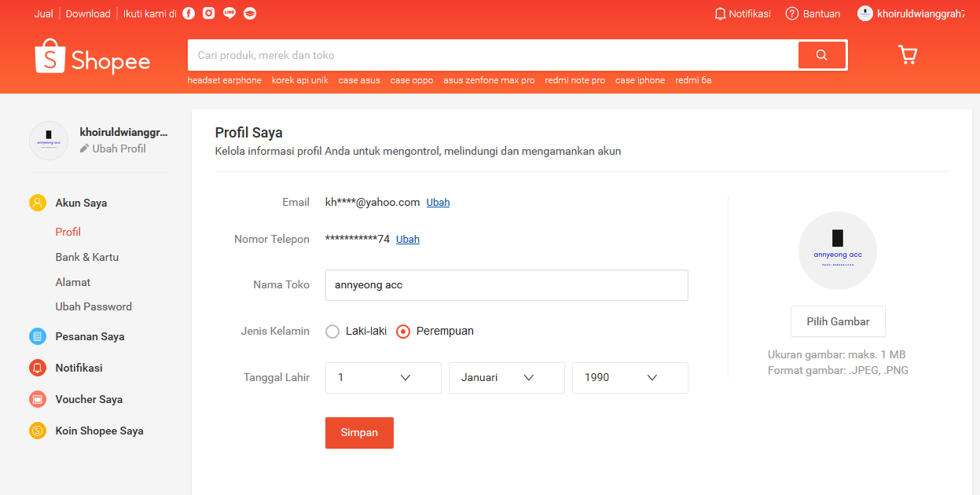The image size is (980, 495).
Task: Click the Simpan button
Action: (x=359, y=432)
